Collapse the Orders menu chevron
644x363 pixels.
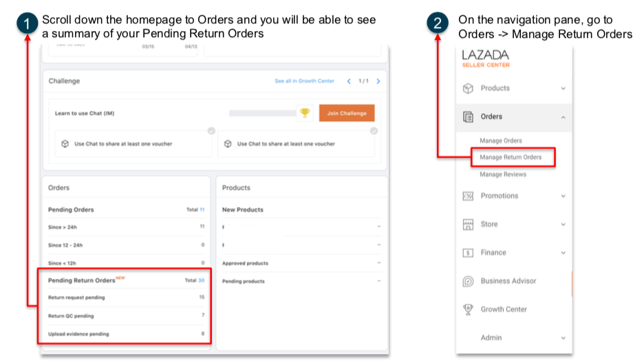tap(563, 117)
